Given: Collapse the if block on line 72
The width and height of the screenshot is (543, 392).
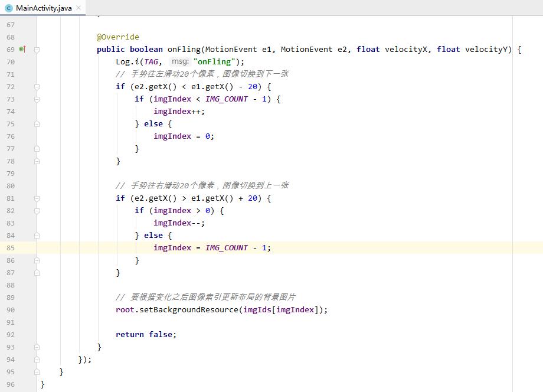Looking at the screenshot, I should (x=37, y=87).
